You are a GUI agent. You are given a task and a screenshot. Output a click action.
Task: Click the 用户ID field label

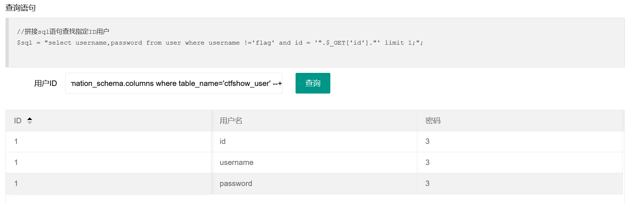(45, 83)
